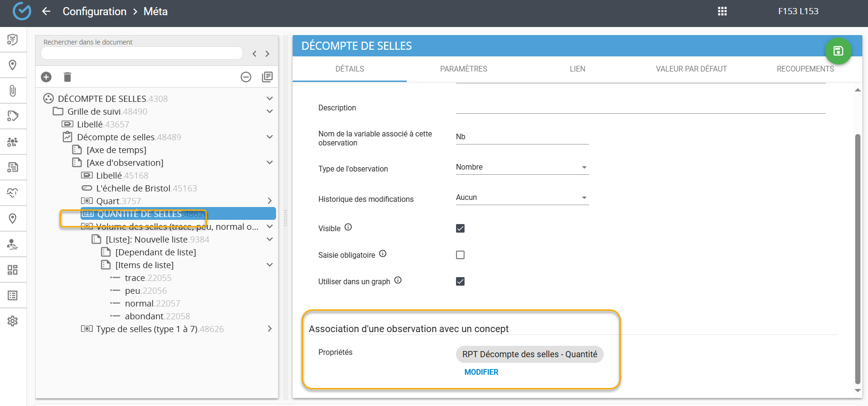
Task: Uncheck the Visible checkbox
Action: pyautogui.click(x=460, y=228)
